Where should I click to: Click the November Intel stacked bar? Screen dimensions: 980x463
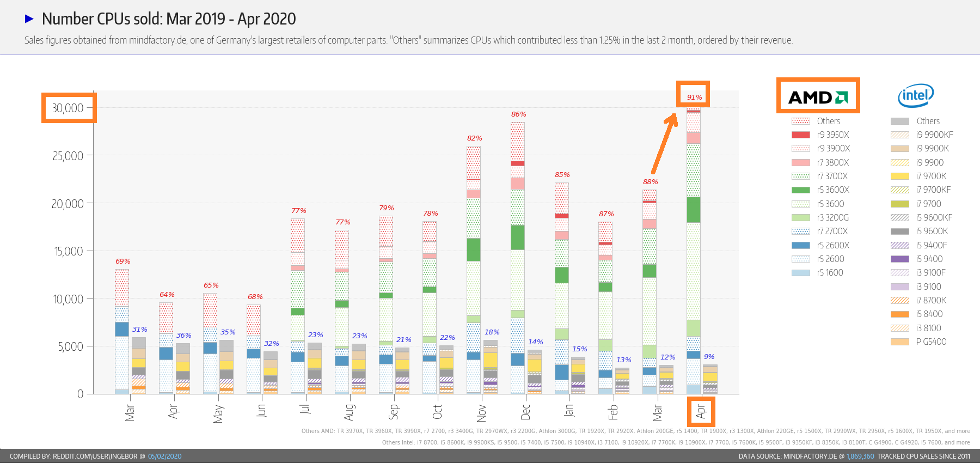point(491,367)
